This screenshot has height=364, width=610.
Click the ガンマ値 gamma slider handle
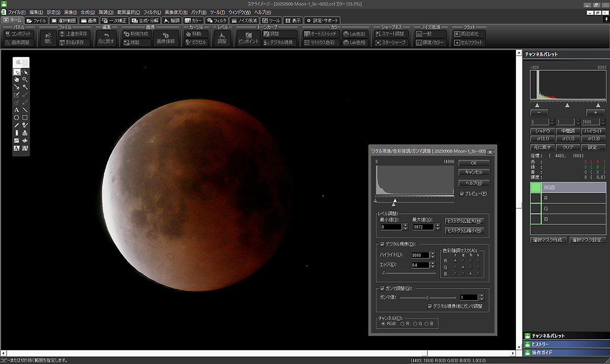click(428, 297)
